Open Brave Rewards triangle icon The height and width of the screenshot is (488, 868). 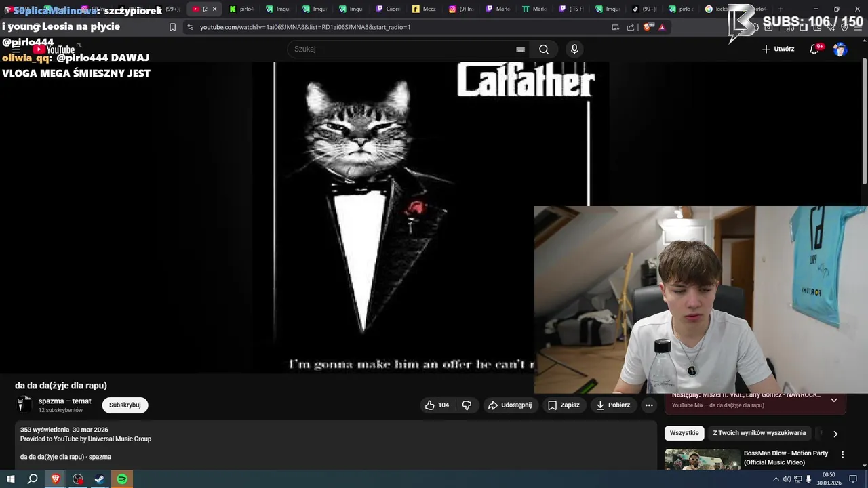click(662, 27)
